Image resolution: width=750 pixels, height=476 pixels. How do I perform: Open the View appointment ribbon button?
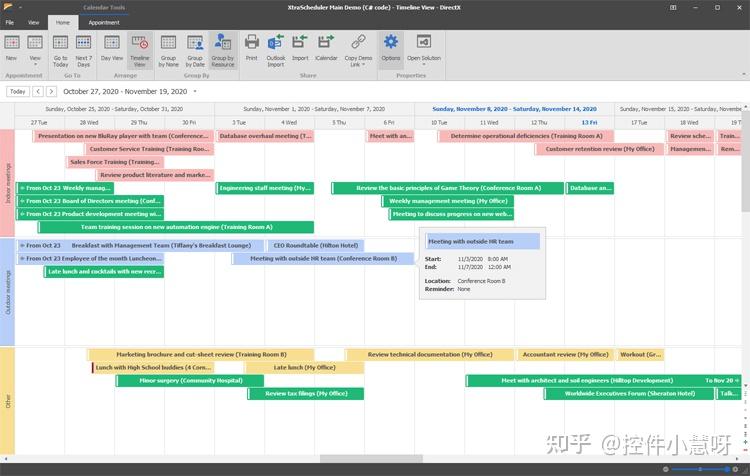pyautogui.click(x=35, y=49)
